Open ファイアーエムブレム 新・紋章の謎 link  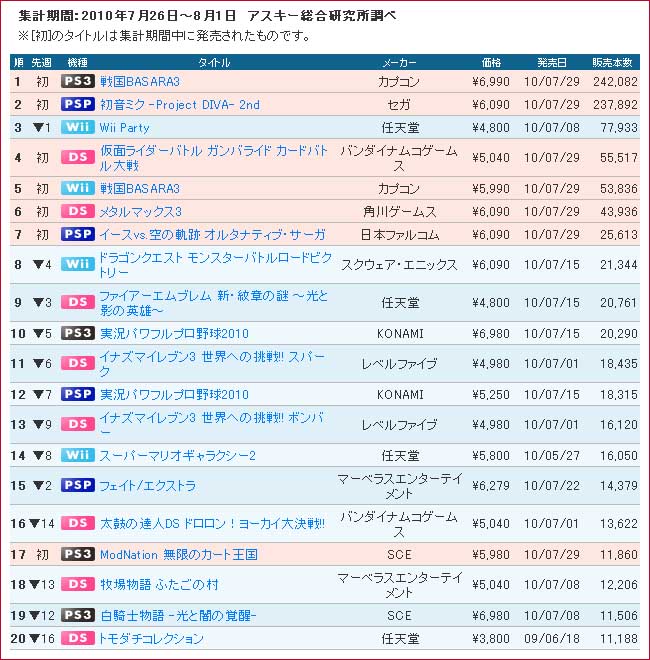pyautogui.click(x=213, y=303)
